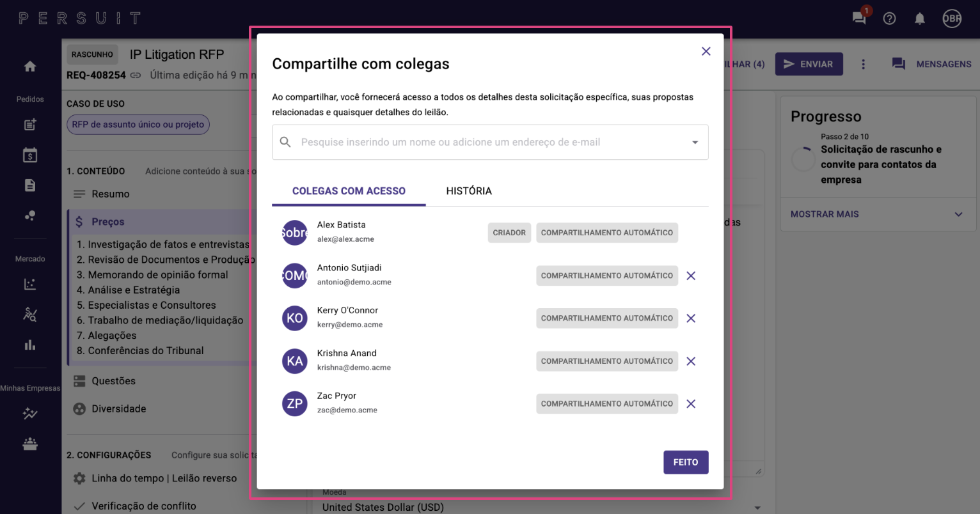
Task: Expand Mostrar Mais in Progresso panel
Action: click(878, 214)
